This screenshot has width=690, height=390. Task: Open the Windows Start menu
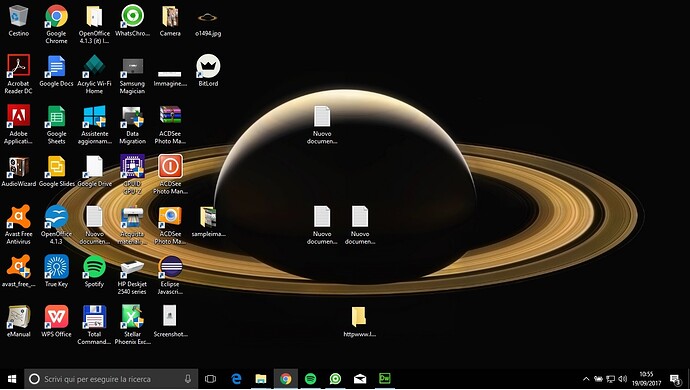pos(12,379)
